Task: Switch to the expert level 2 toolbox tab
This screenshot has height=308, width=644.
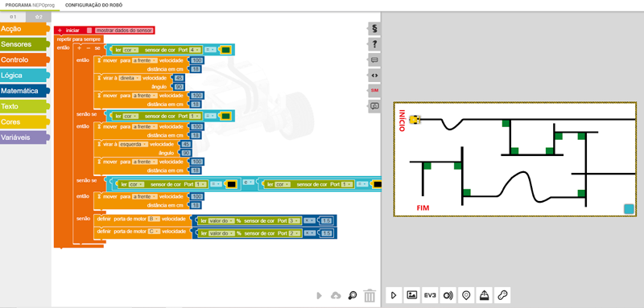Action: pos(38,17)
